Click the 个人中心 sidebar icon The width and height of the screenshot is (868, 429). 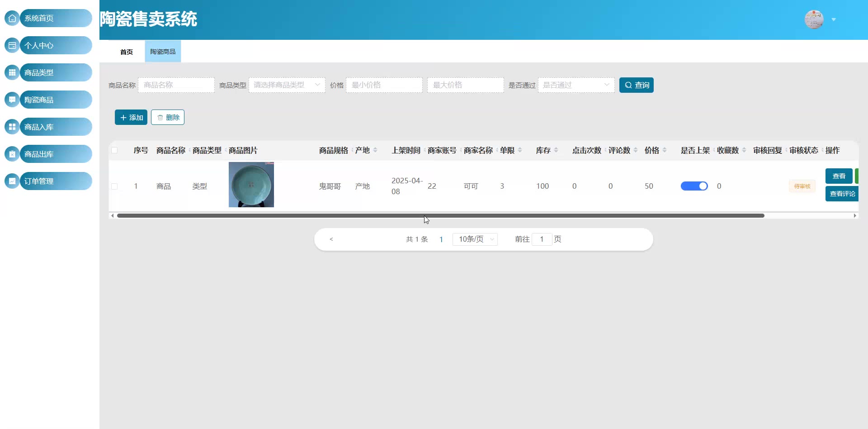pyautogui.click(x=12, y=45)
